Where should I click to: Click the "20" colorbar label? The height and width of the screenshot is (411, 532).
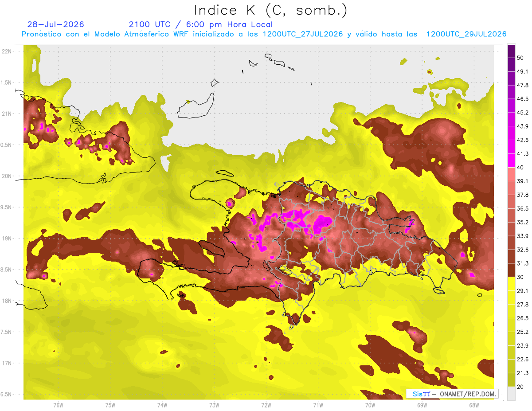pyautogui.click(x=521, y=387)
